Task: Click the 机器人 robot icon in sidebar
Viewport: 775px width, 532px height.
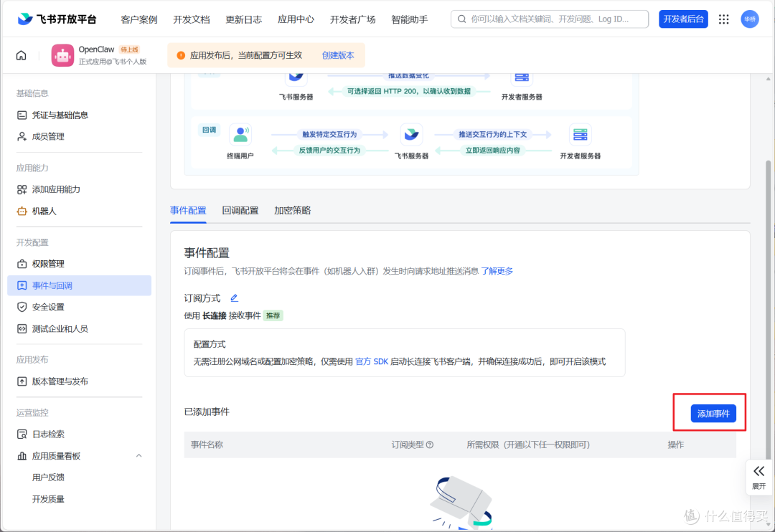Action: pyautogui.click(x=22, y=212)
